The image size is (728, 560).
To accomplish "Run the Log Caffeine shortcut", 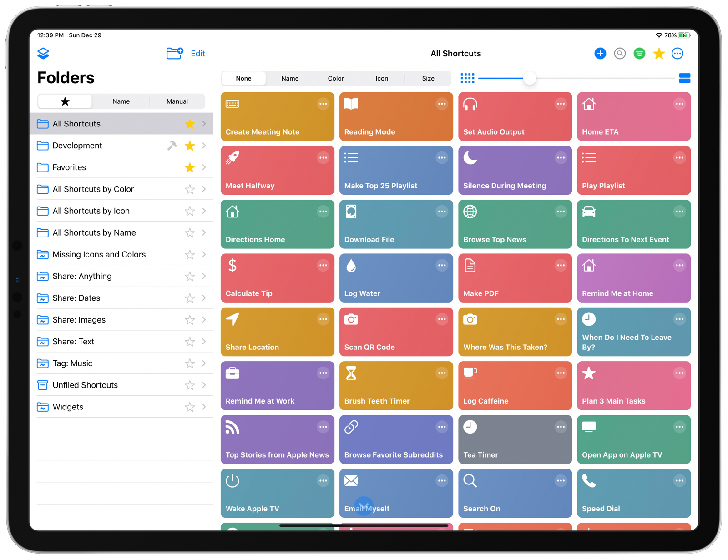I will tap(515, 386).
